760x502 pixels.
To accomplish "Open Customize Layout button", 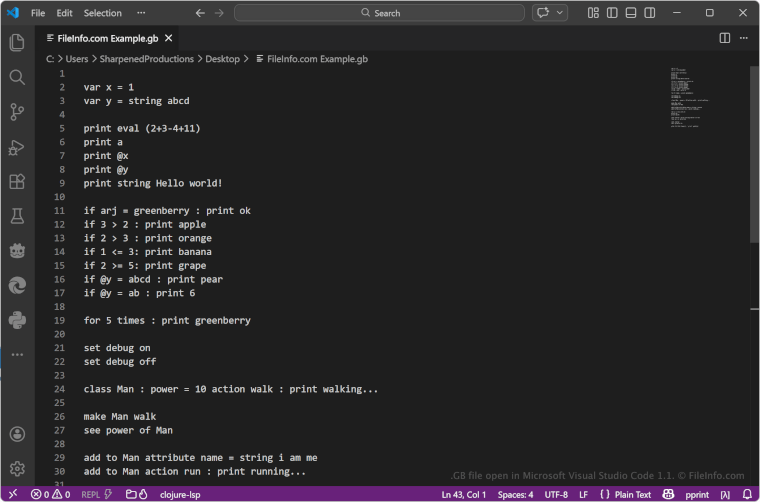I will pyautogui.click(x=593, y=13).
